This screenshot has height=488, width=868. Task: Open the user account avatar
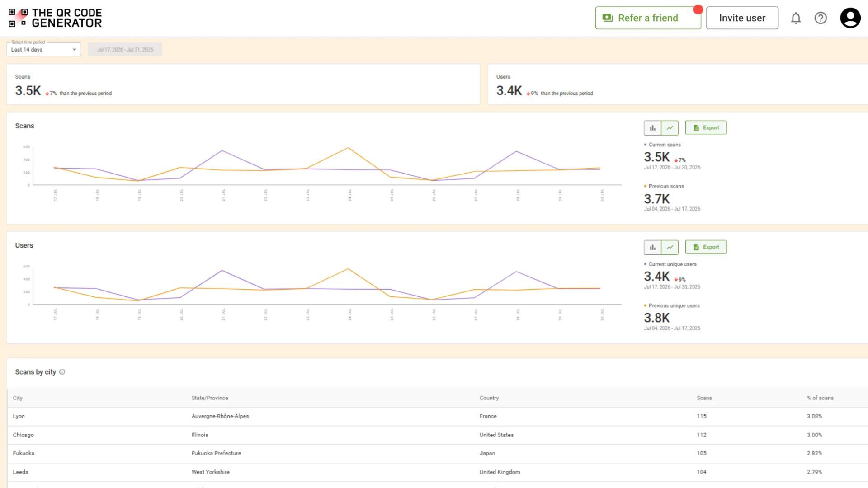pos(850,18)
